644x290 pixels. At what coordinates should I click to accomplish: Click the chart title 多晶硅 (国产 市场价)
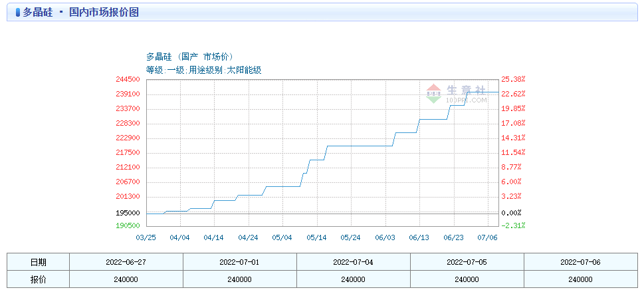point(189,57)
